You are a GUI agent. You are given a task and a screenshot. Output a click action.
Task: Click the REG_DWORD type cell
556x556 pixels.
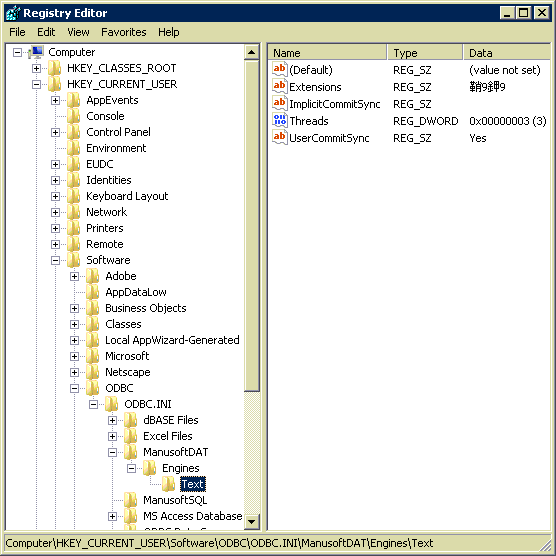[426, 121]
